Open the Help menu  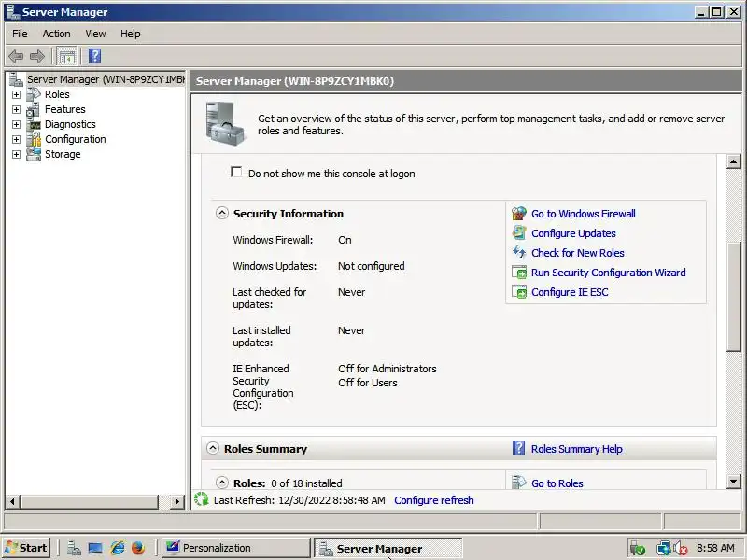tap(130, 34)
